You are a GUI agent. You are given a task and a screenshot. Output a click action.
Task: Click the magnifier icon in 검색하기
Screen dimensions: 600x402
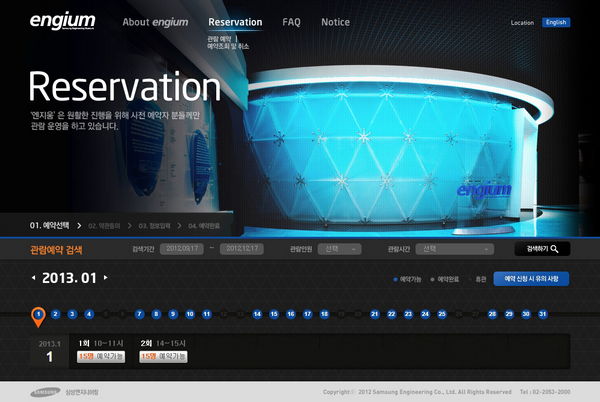coord(554,249)
